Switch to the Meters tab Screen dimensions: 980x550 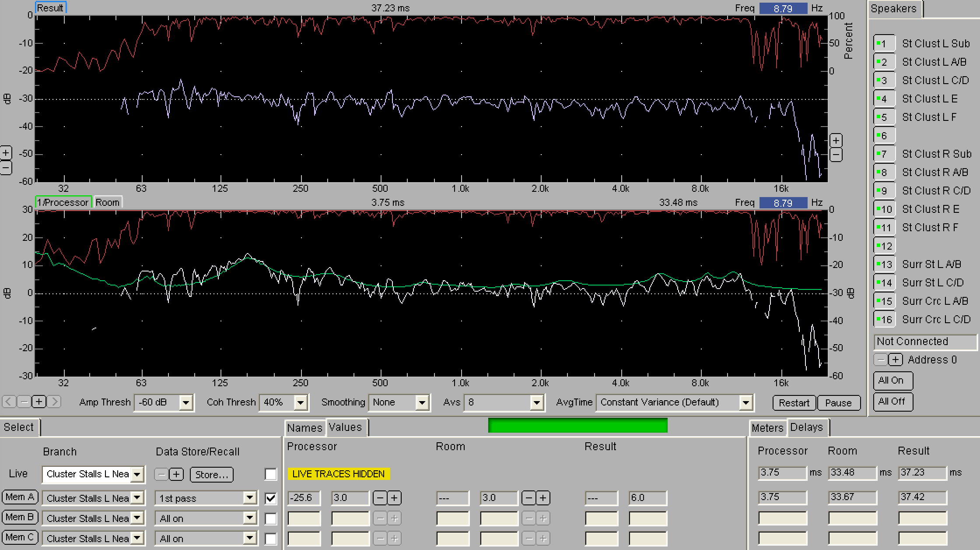pos(767,428)
